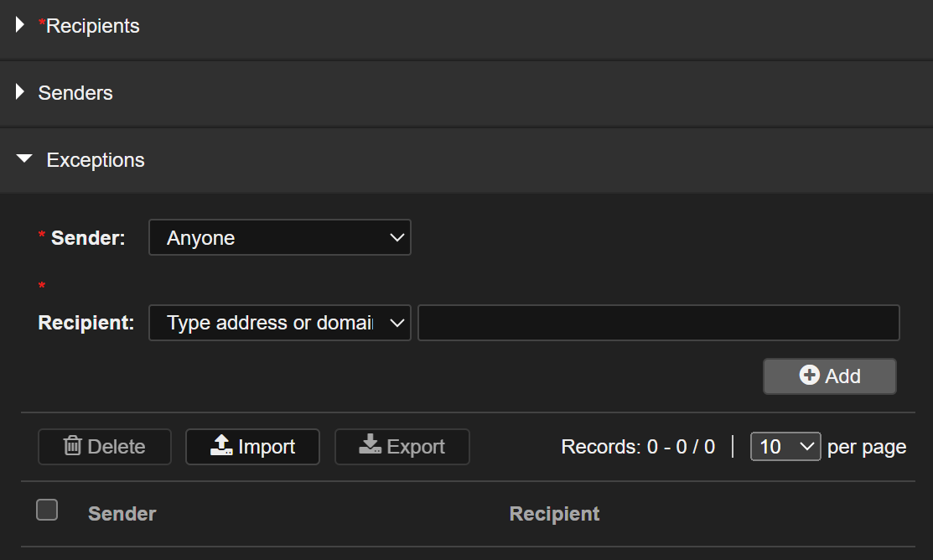Image resolution: width=933 pixels, height=560 pixels.
Task: Click the plus icon on Add button
Action: pos(809,376)
